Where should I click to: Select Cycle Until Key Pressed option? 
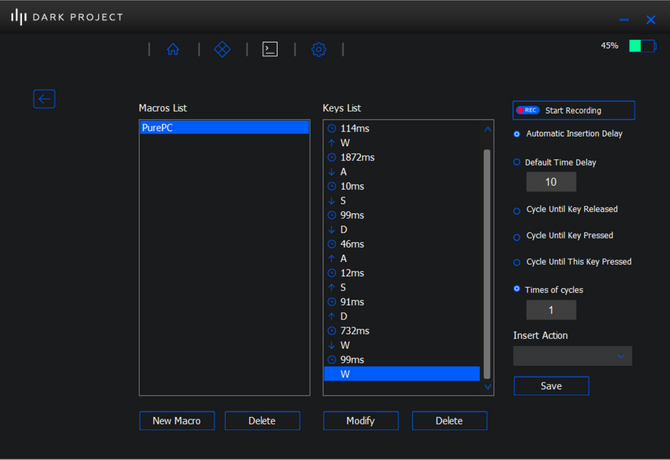517,237
